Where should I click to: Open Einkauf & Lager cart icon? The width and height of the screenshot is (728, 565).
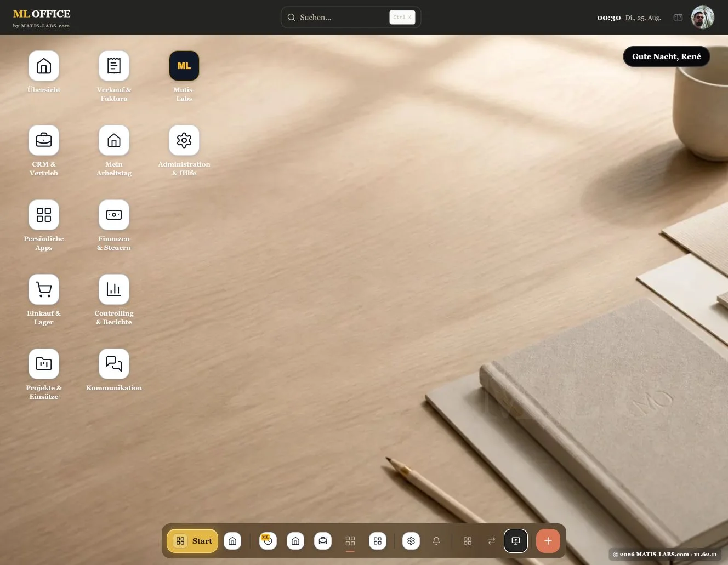pyautogui.click(x=44, y=289)
